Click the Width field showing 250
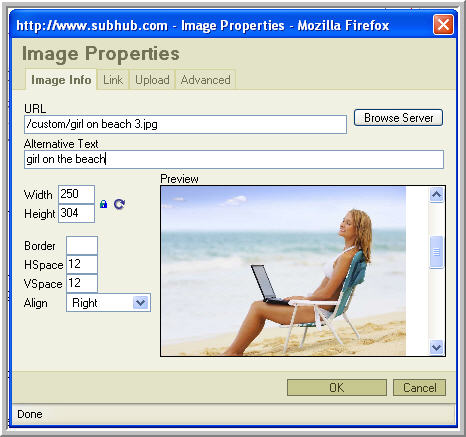This screenshot has width=466, height=437. 76,194
